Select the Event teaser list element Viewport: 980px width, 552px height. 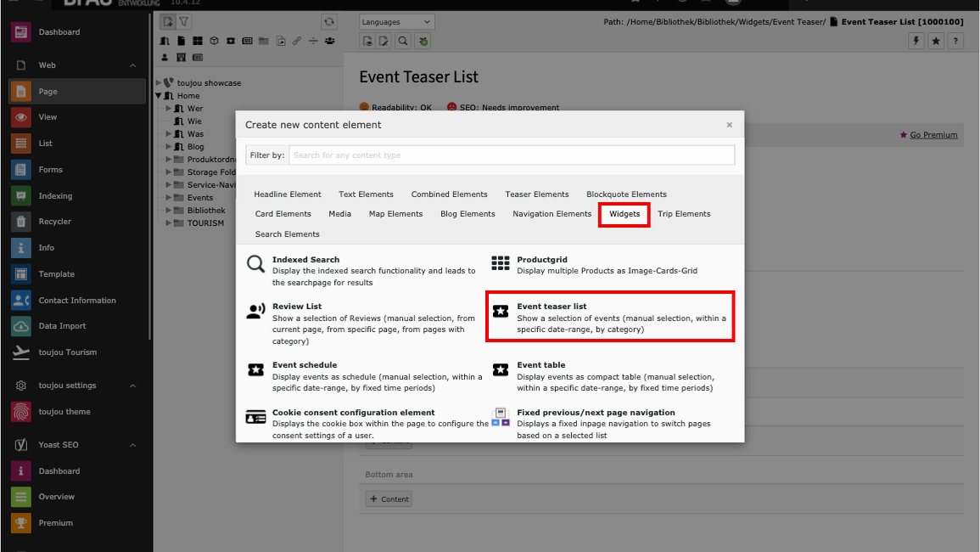(610, 317)
